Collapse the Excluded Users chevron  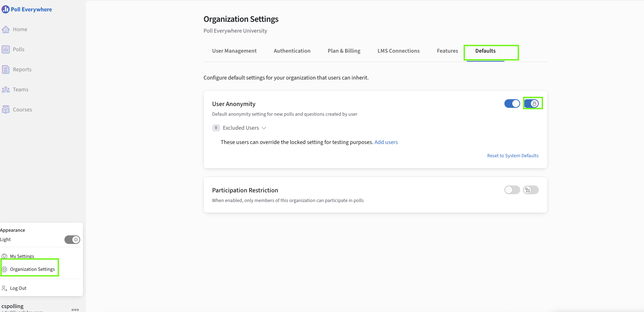(264, 128)
